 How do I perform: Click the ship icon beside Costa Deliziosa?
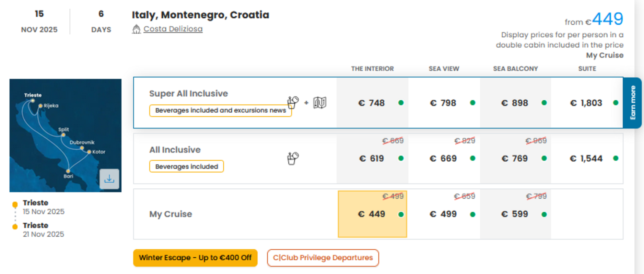(x=136, y=29)
